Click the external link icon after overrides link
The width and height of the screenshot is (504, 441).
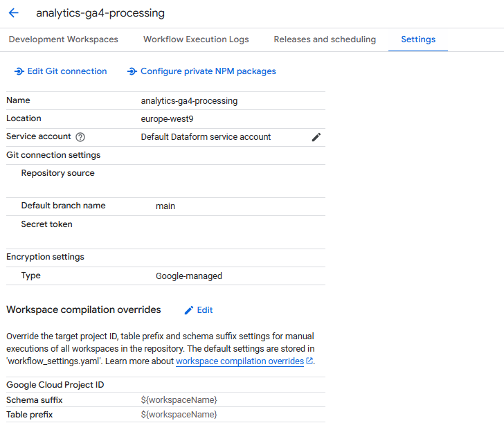tap(309, 361)
